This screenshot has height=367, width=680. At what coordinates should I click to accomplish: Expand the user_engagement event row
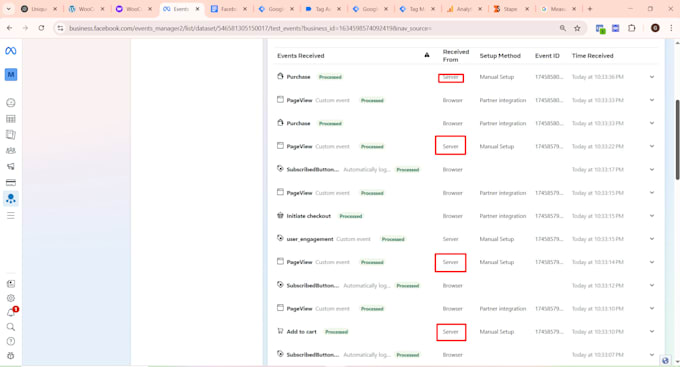click(652, 239)
